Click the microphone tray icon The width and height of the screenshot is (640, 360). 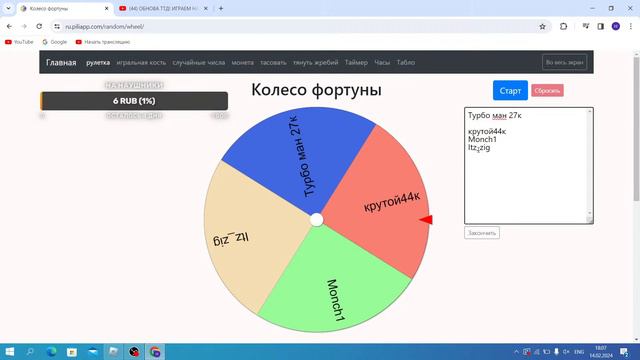point(556,351)
